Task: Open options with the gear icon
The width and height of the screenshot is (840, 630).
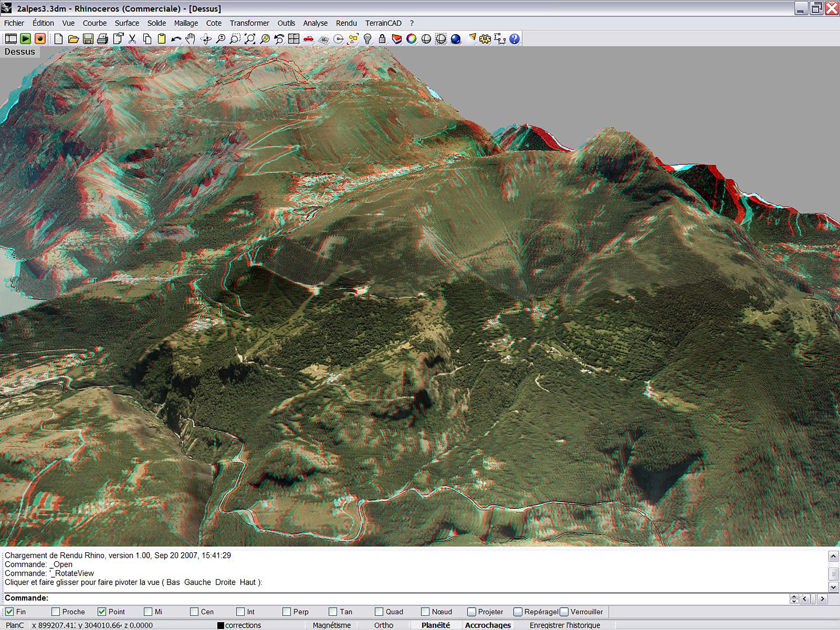Action: point(485,39)
